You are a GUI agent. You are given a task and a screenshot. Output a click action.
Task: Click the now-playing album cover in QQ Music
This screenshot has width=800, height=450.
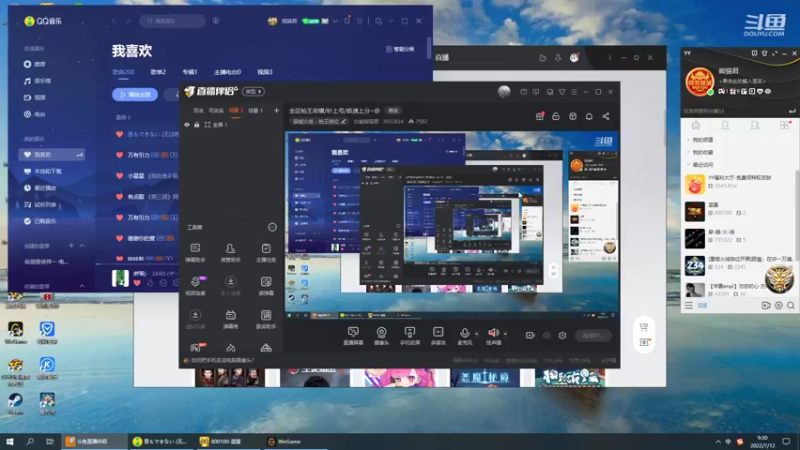coord(120,278)
